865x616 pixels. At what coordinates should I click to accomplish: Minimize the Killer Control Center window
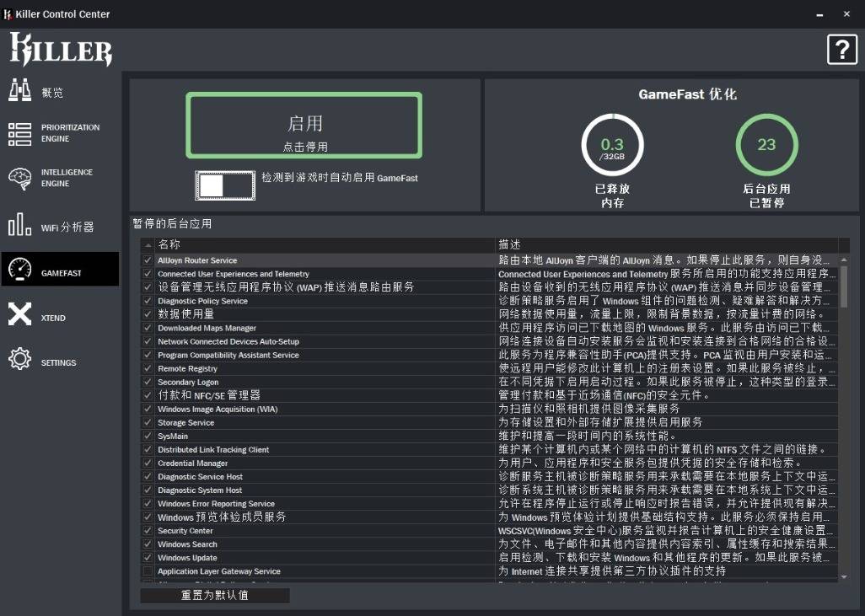(x=819, y=14)
